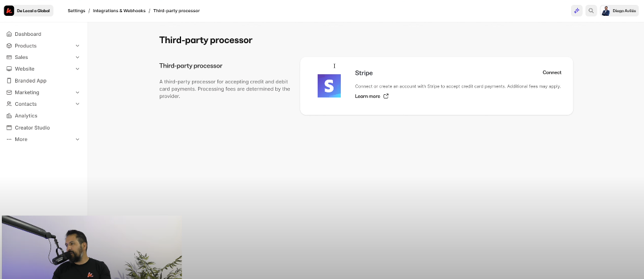Open the AI assistant sparkle icon
Screen dimensions: 644x279
(577, 10)
